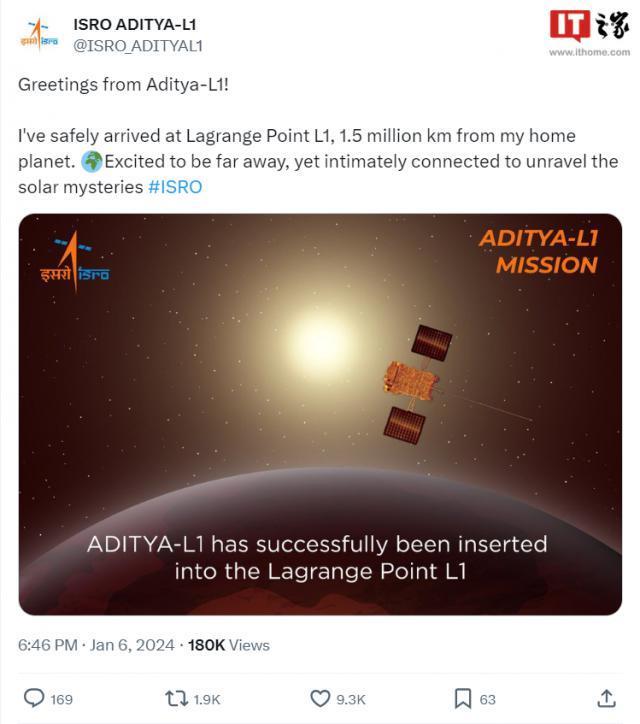Click the 180K Views count

click(228, 645)
